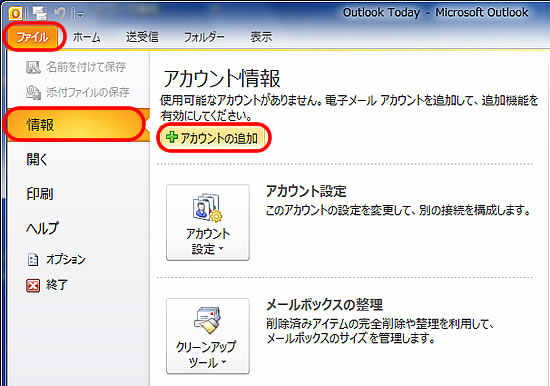Click 終了 to exit Outlook

click(x=47, y=285)
